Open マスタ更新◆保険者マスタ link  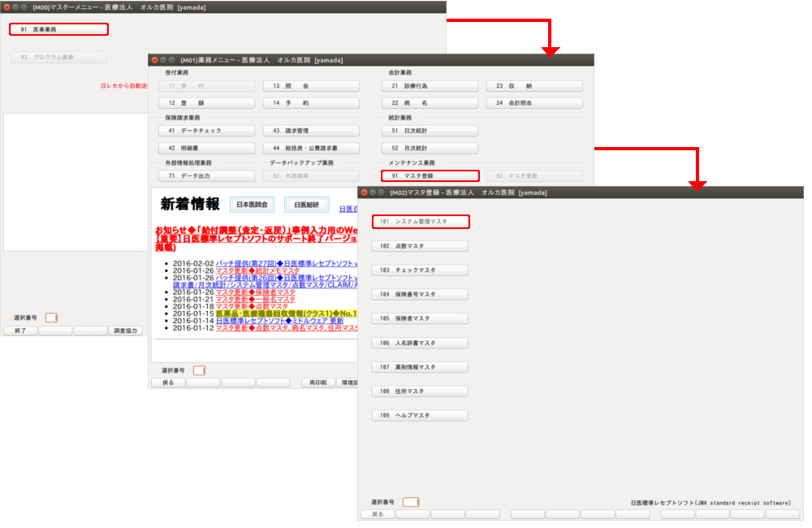255,292
